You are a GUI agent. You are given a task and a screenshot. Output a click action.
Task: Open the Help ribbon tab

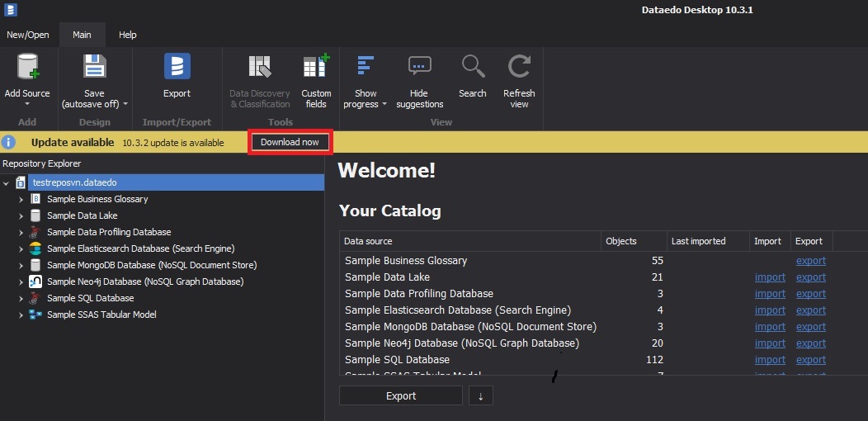(127, 35)
